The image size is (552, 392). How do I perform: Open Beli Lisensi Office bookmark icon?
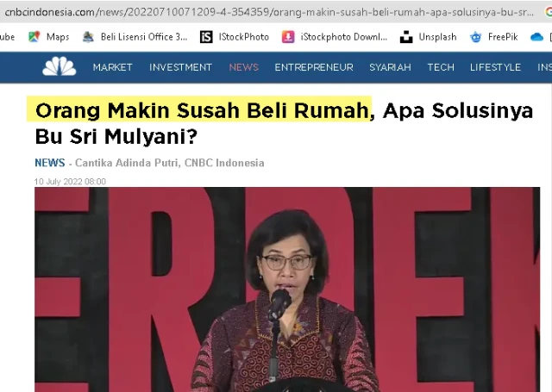pos(88,36)
